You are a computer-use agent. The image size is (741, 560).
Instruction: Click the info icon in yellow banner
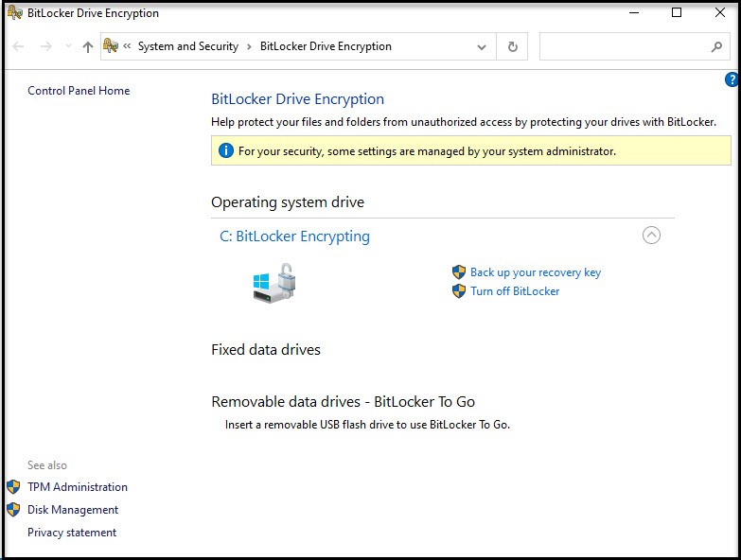click(226, 150)
